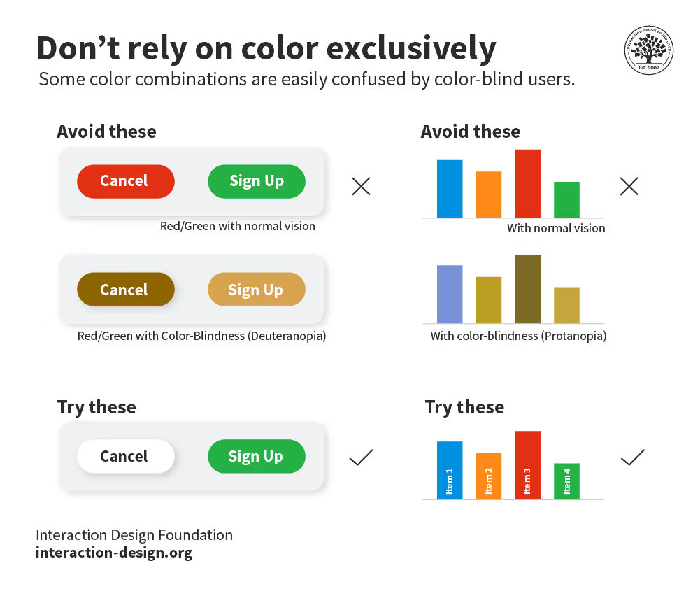Click the periwinkle bar in Protanopia chart
Viewport: 700px width, 589px height.
pos(450,294)
